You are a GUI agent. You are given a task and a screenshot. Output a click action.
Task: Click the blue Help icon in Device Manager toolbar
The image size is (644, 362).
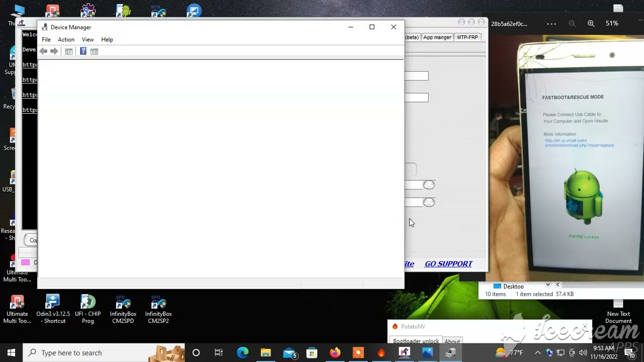(x=83, y=51)
